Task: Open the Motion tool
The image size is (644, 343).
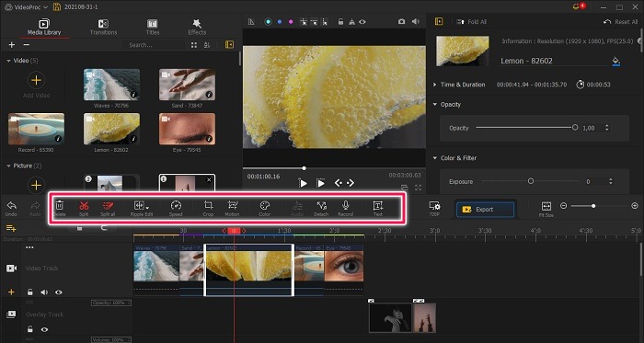Action: pyautogui.click(x=233, y=208)
